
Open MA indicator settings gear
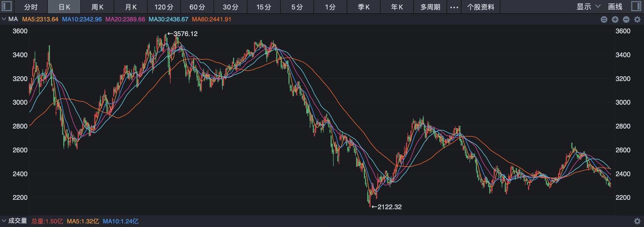(x=637, y=19)
